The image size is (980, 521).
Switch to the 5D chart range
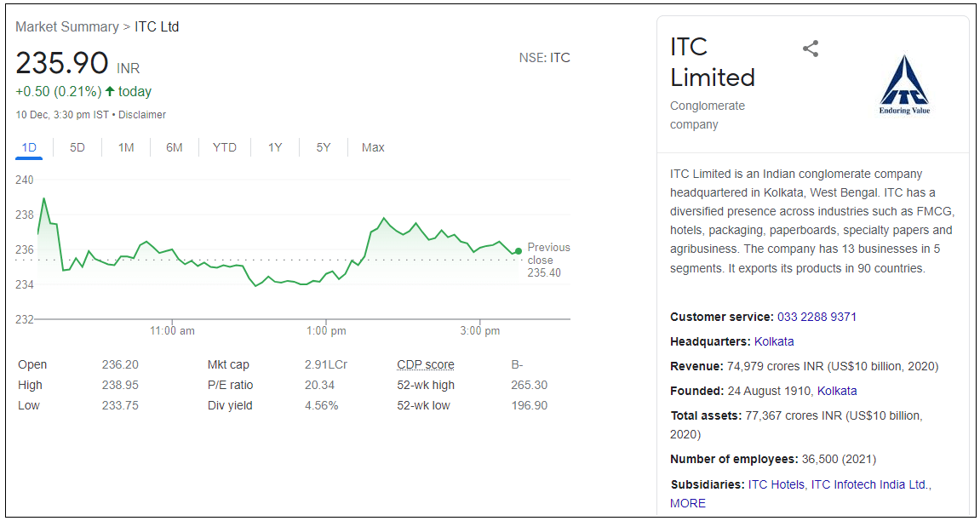[x=77, y=148]
